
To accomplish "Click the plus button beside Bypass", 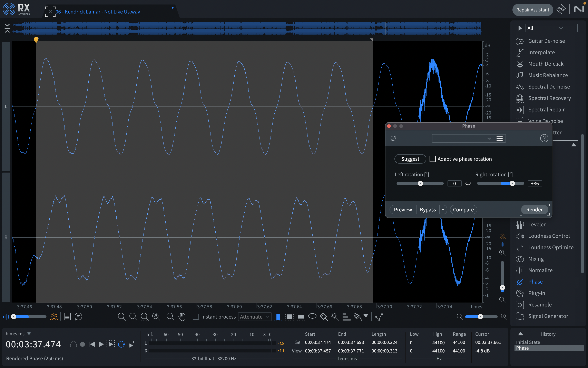I will pos(443,210).
